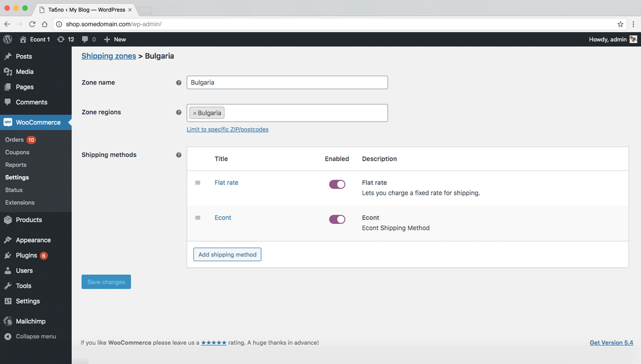The height and width of the screenshot is (364, 641).
Task: Open the 12 pending updates icon
Action: (65, 39)
